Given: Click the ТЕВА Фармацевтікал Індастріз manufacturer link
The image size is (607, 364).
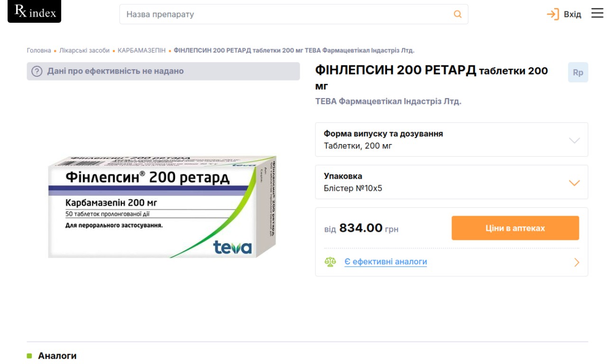Looking at the screenshot, I should pyautogui.click(x=388, y=101).
